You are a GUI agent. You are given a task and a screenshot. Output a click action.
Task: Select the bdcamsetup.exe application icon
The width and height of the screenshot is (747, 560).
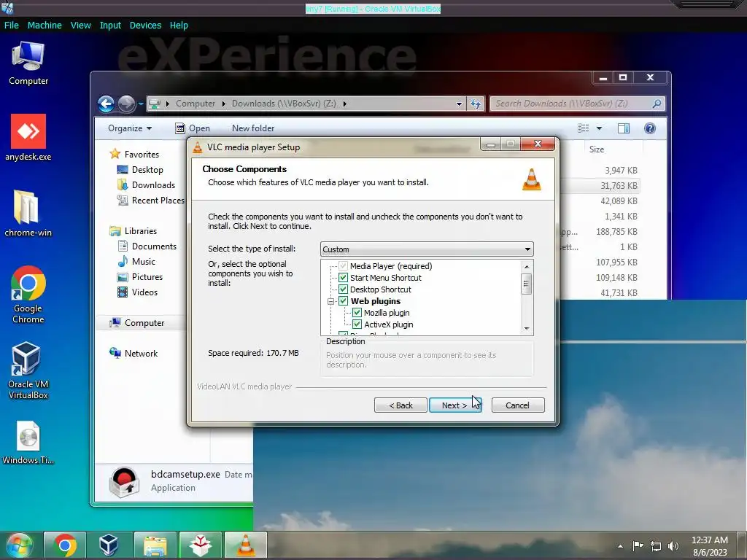(x=124, y=482)
